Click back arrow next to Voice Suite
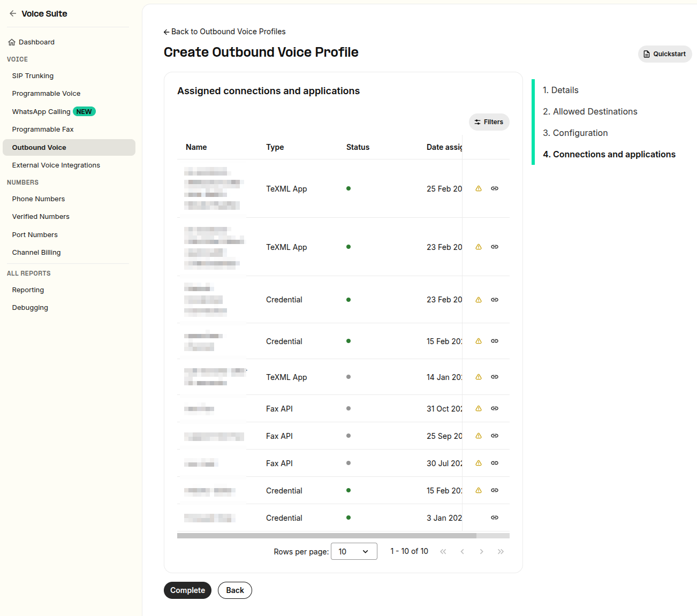697x616 pixels. point(13,13)
